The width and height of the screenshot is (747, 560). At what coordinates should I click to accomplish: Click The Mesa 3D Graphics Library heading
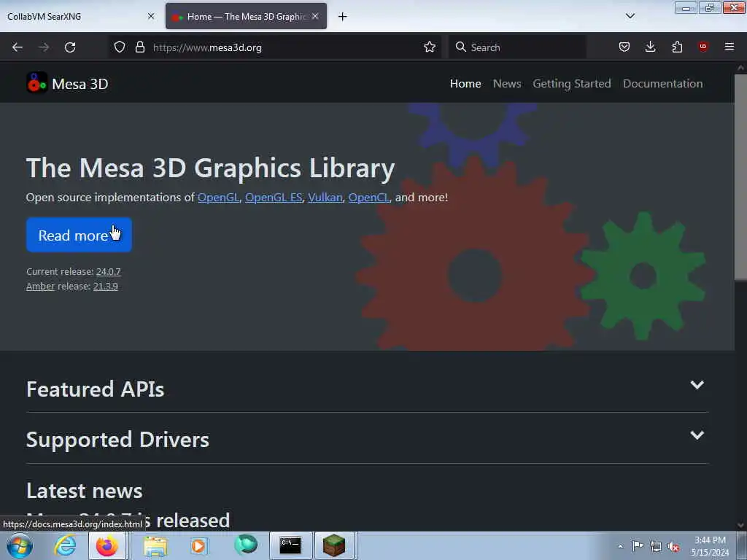211,168
